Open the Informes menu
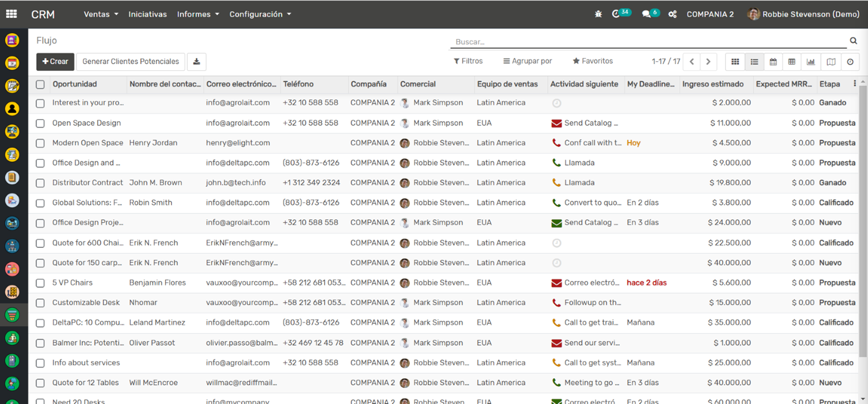Screen dimensions: 868x404 tap(198, 14)
